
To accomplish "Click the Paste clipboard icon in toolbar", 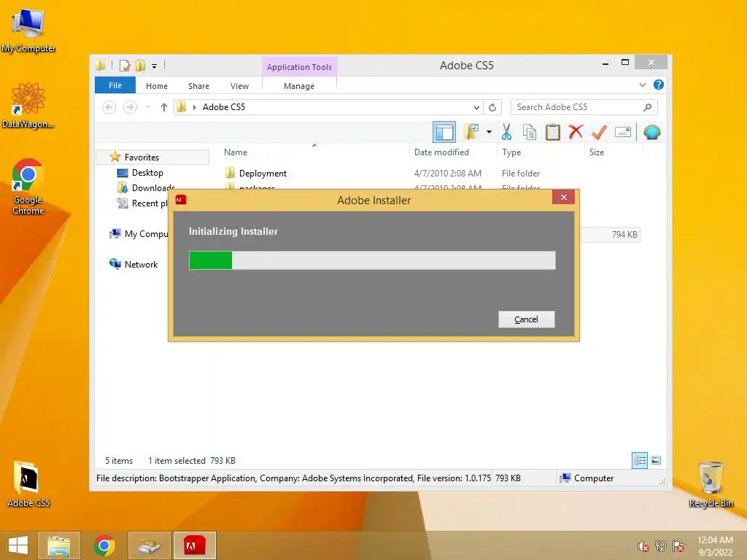I will [553, 132].
